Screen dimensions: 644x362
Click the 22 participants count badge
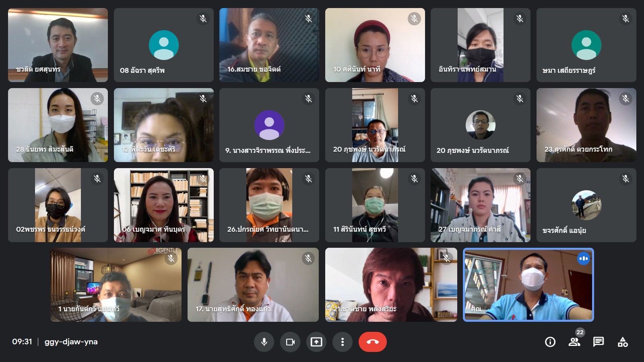(x=580, y=332)
